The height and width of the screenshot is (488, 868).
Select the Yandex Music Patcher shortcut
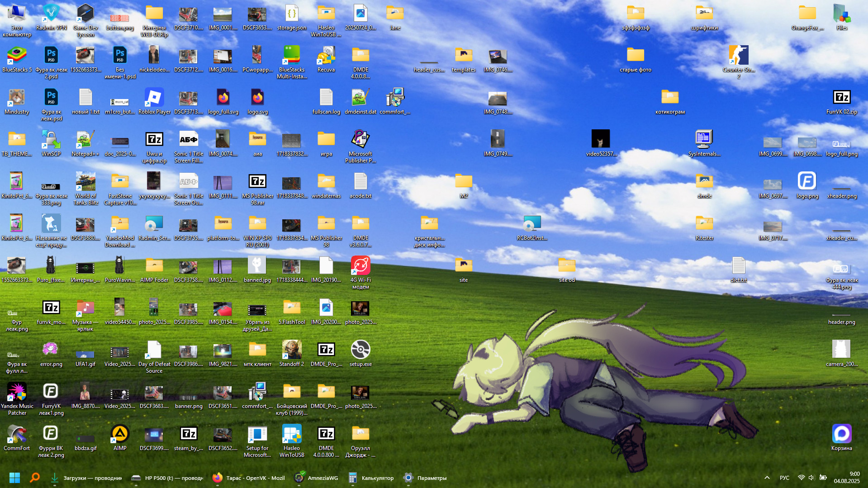(17, 399)
